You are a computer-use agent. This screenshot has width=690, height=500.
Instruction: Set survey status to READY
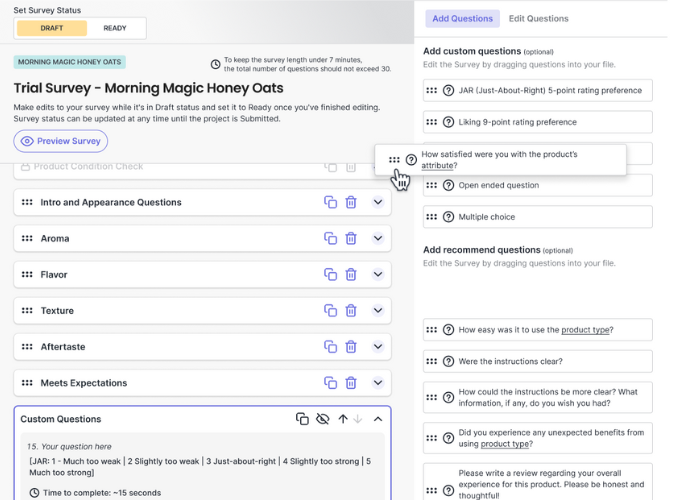115,28
